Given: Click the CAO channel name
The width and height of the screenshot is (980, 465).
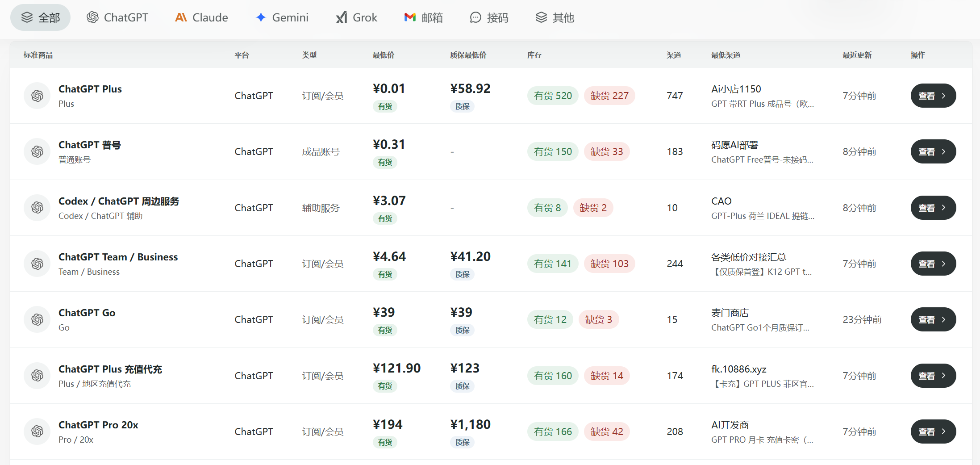Looking at the screenshot, I should (x=721, y=201).
